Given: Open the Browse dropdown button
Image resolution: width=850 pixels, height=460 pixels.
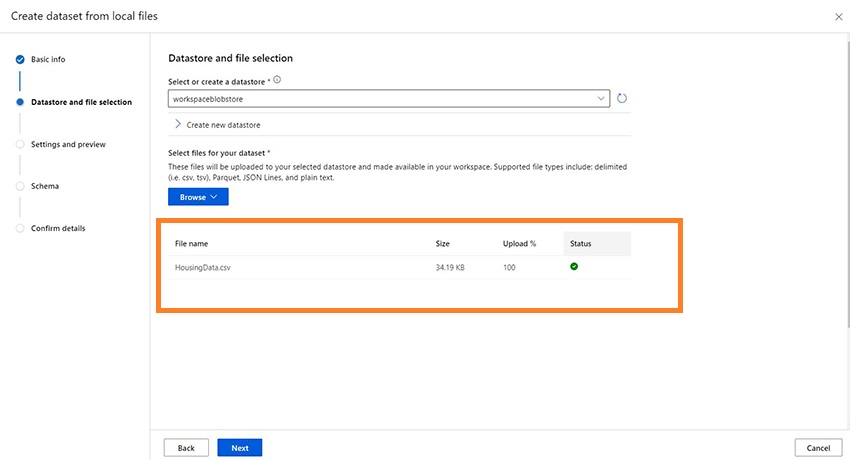Looking at the screenshot, I should tap(198, 197).
